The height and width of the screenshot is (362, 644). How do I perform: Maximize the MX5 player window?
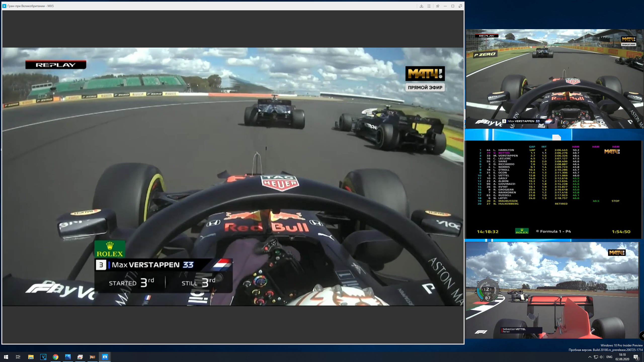pos(453,6)
